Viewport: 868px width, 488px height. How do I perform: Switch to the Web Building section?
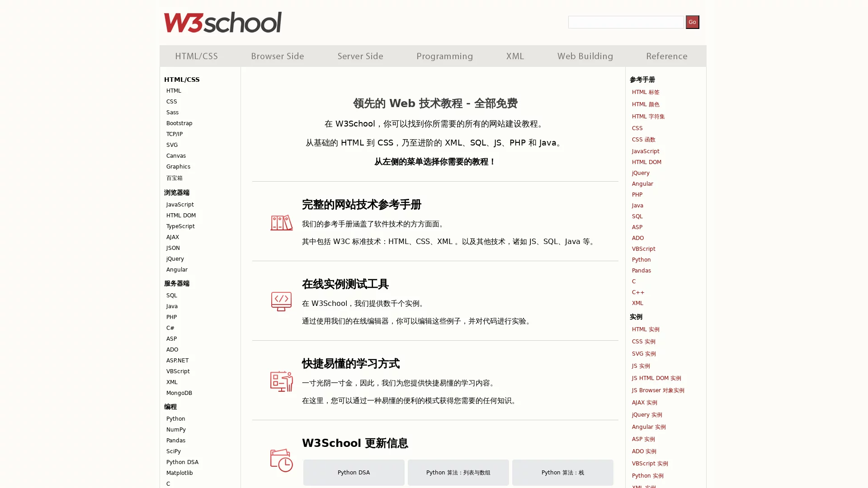click(585, 56)
